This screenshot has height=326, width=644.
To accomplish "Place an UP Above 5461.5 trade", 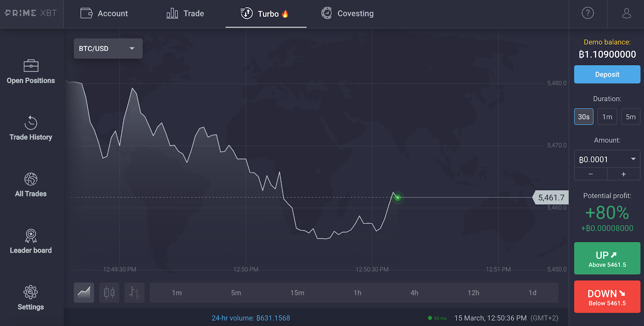I will tap(607, 258).
